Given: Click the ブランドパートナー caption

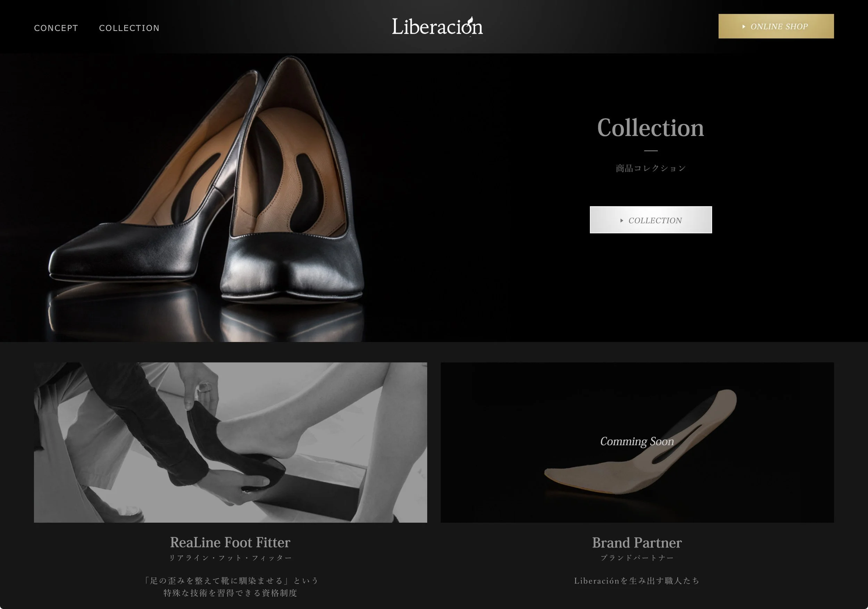Looking at the screenshot, I should tap(637, 558).
